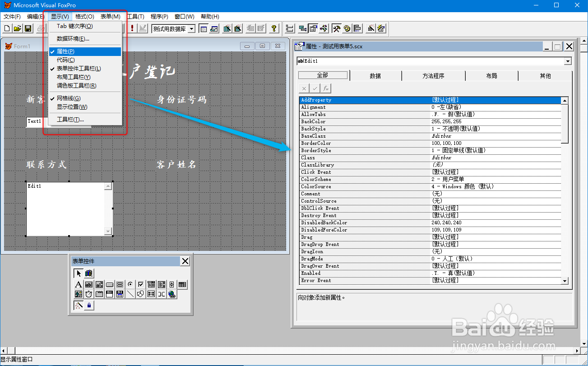588x366 pixels.
Task: Select the Command Button control tool
Action: pyautogui.click(x=110, y=284)
